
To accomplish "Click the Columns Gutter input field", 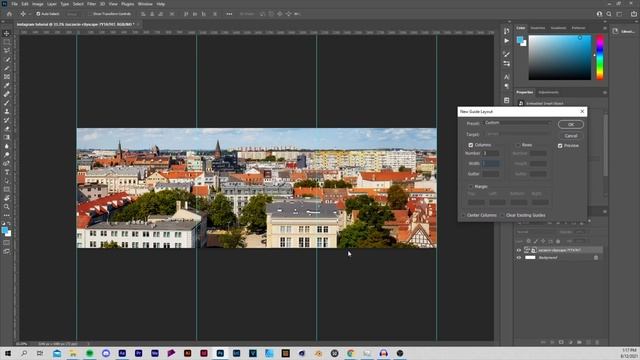I will 491,174.
